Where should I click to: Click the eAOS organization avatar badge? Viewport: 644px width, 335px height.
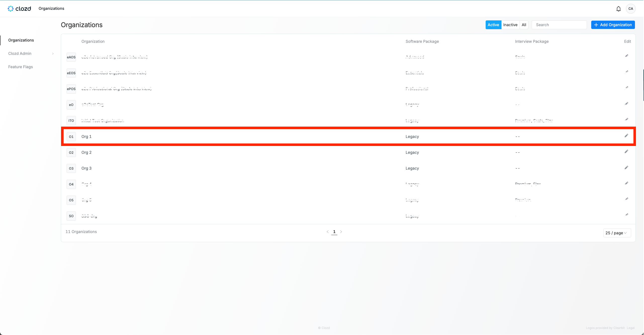tap(71, 57)
